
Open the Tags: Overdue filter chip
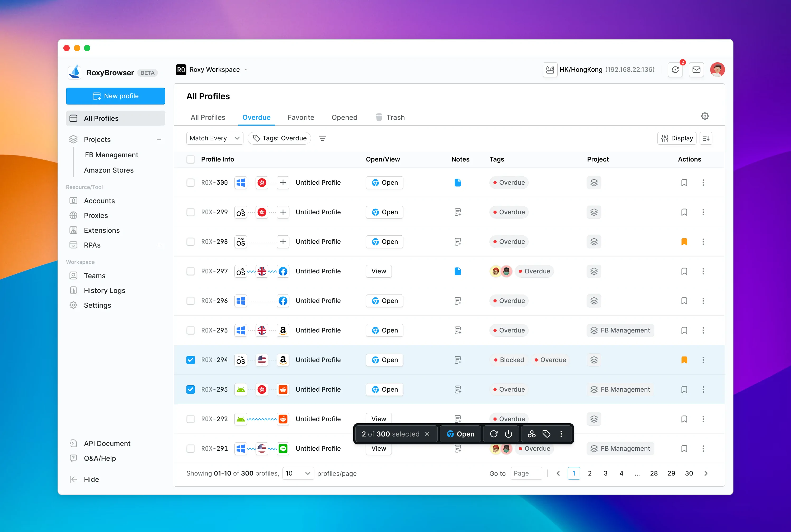click(279, 138)
